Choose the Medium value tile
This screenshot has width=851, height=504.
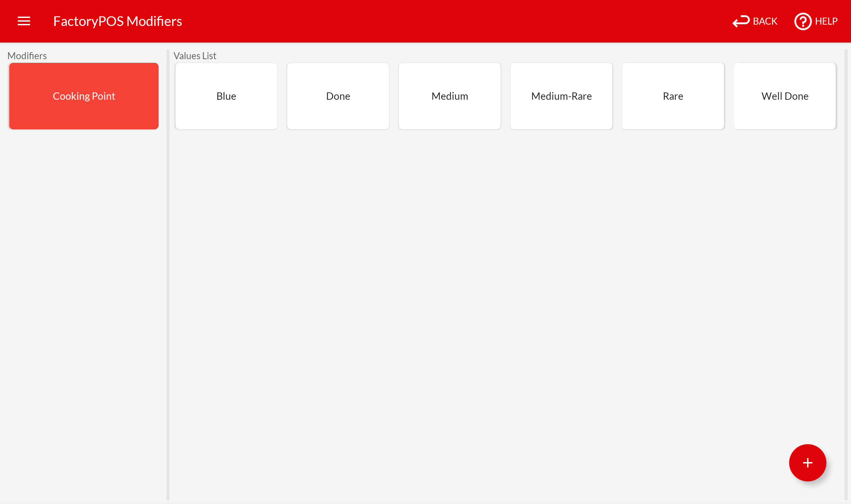(x=450, y=96)
